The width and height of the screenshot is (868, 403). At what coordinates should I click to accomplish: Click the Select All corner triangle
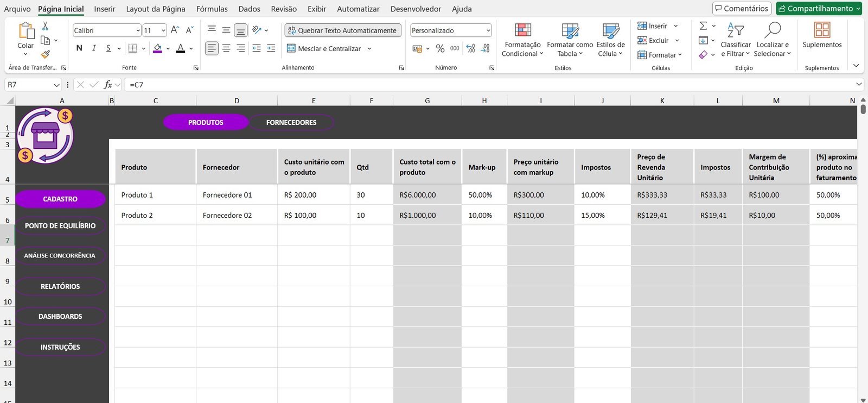pyautogui.click(x=10, y=100)
